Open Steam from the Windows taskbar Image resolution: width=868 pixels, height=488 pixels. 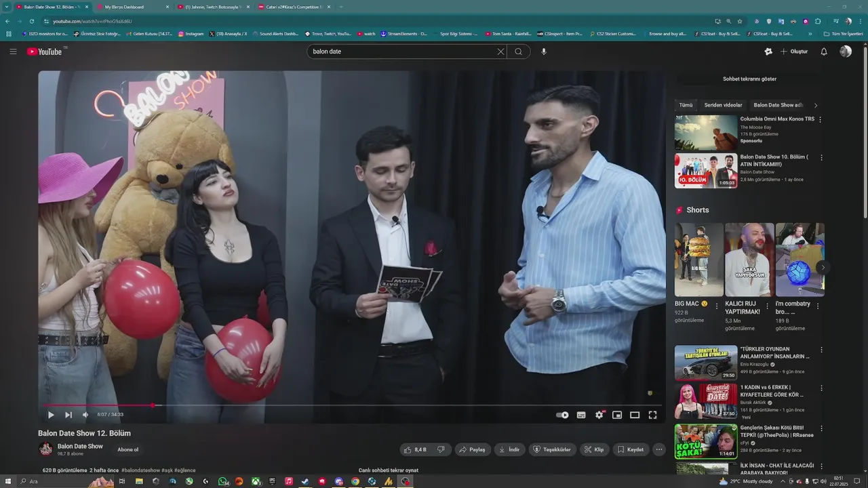click(x=305, y=481)
